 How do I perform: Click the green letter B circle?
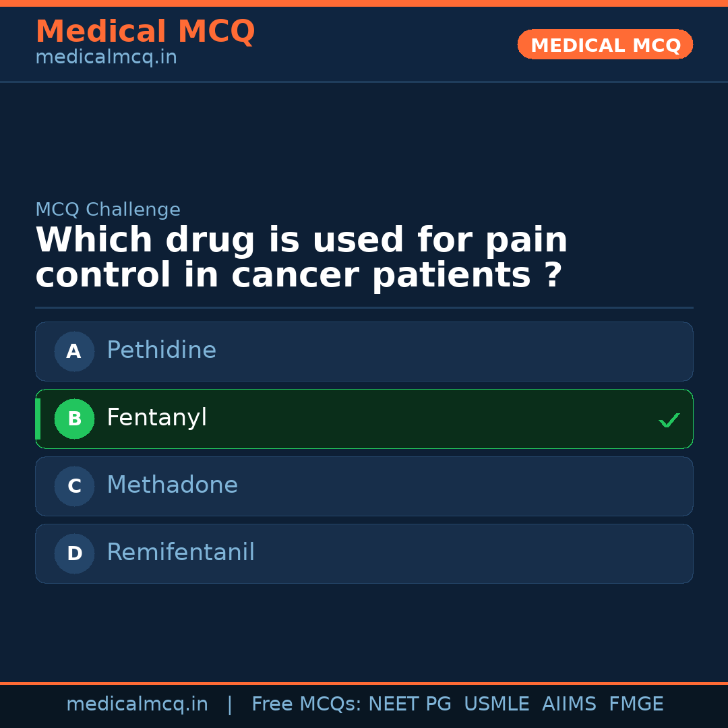[74, 419]
